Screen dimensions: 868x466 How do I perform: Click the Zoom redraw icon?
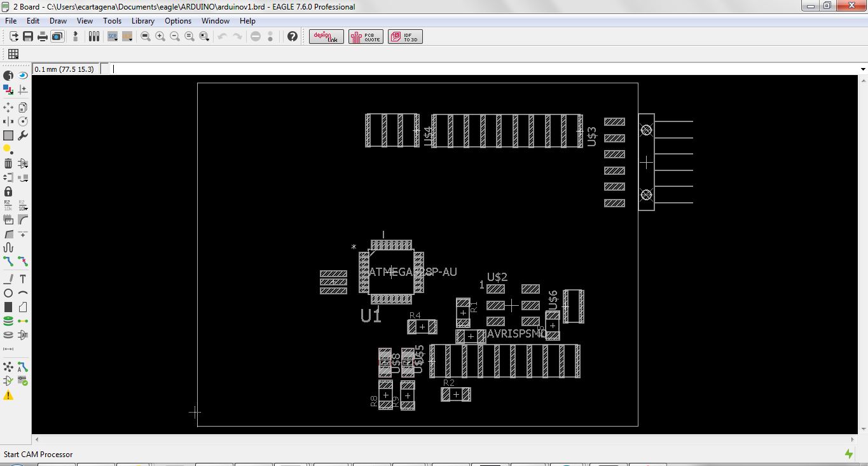(189, 36)
